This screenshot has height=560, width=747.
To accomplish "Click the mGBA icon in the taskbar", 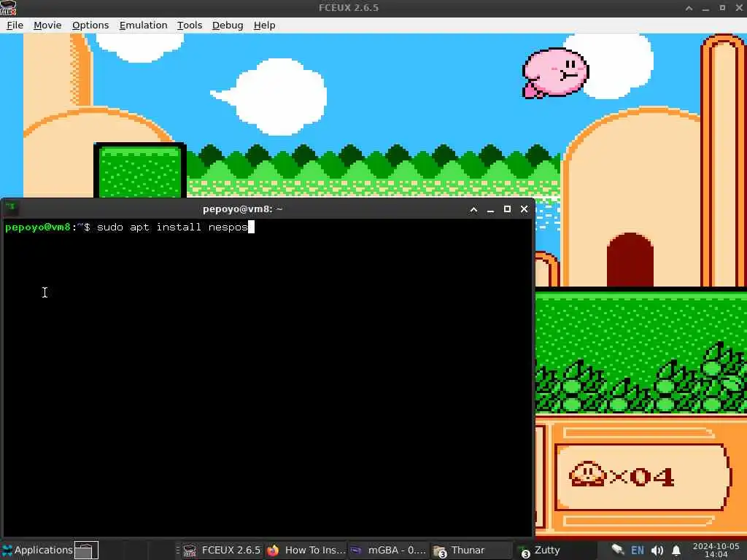I will click(x=356, y=551).
